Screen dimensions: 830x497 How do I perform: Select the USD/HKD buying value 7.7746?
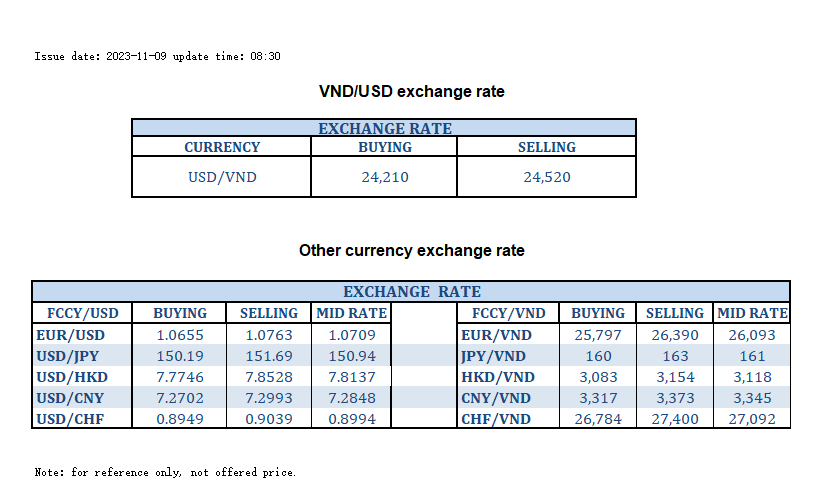coord(180,377)
